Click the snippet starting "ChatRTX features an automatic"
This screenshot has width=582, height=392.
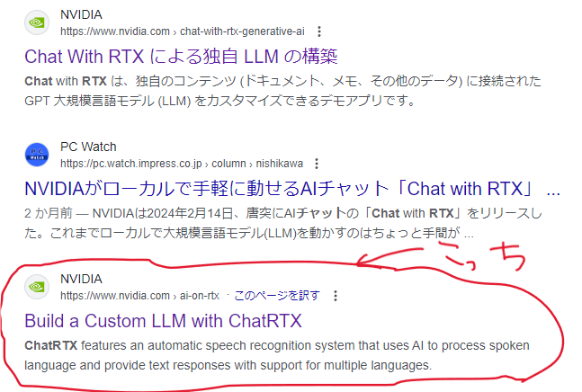point(277,355)
